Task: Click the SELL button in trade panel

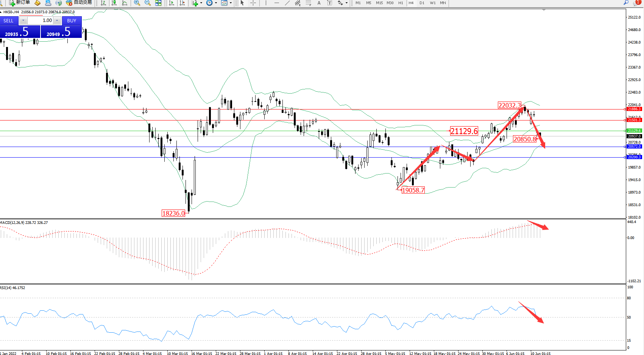Action: tap(9, 21)
